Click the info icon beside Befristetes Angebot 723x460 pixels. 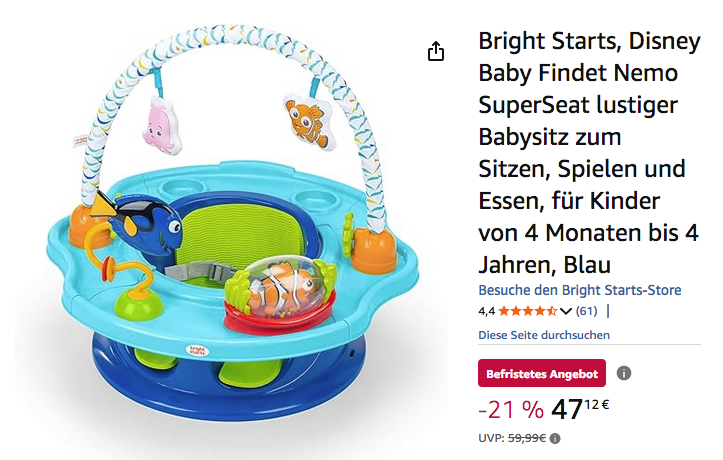624,374
